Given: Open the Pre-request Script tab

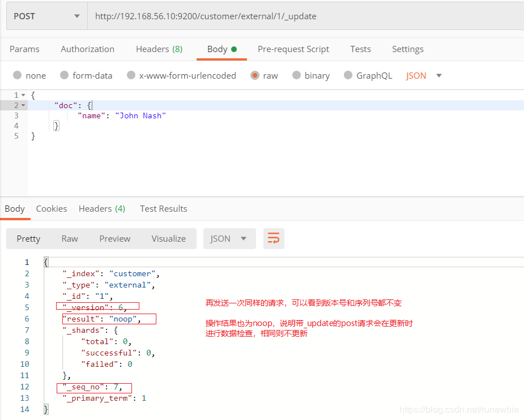Looking at the screenshot, I should click(x=293, y=49).
